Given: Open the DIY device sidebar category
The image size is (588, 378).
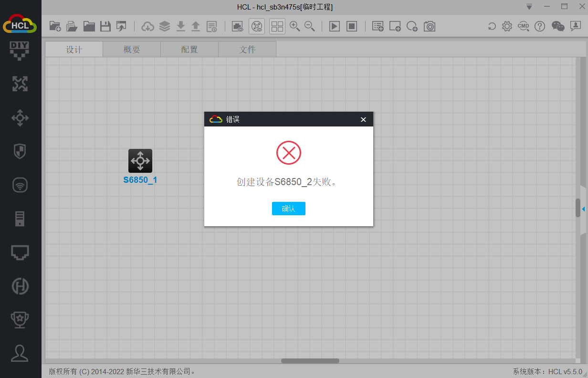Looking at the screenshot, I should [20, 51].
